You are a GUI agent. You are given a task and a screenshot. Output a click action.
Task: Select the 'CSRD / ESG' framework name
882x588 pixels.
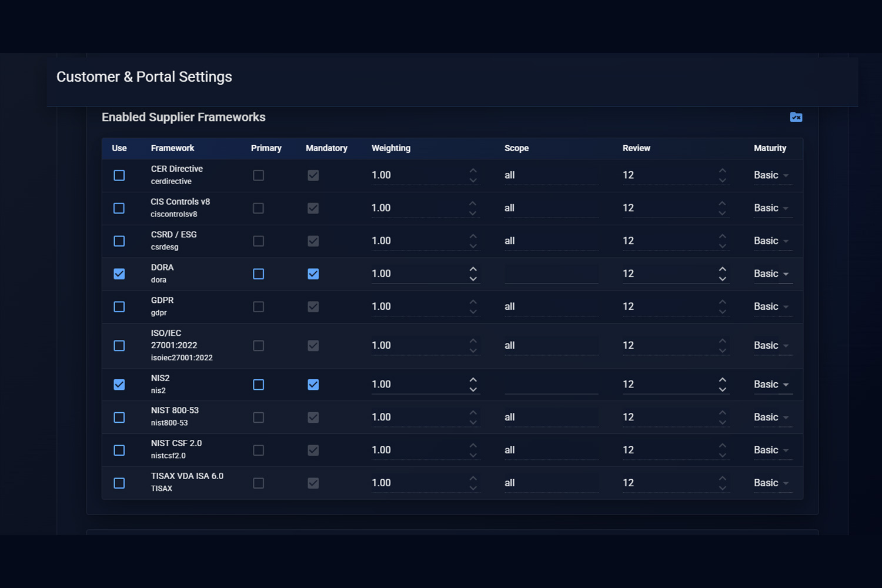pos(174,235)
